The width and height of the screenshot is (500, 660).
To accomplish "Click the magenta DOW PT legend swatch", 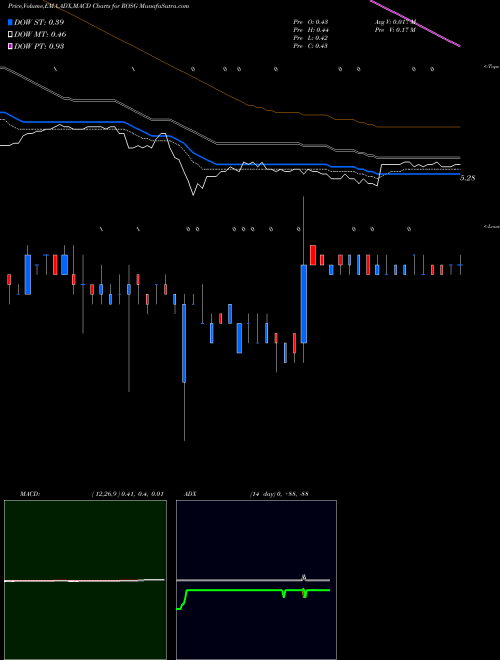I will pos(10,46).
